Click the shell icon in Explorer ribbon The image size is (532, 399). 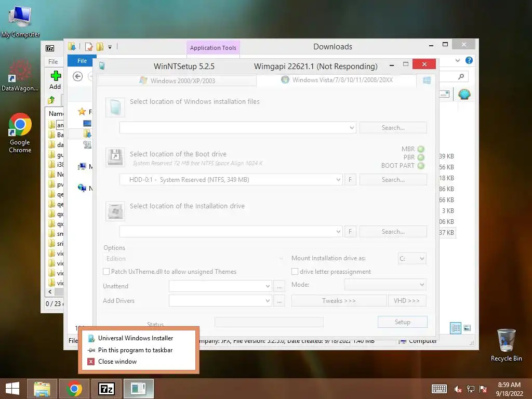tap(464, 94)
